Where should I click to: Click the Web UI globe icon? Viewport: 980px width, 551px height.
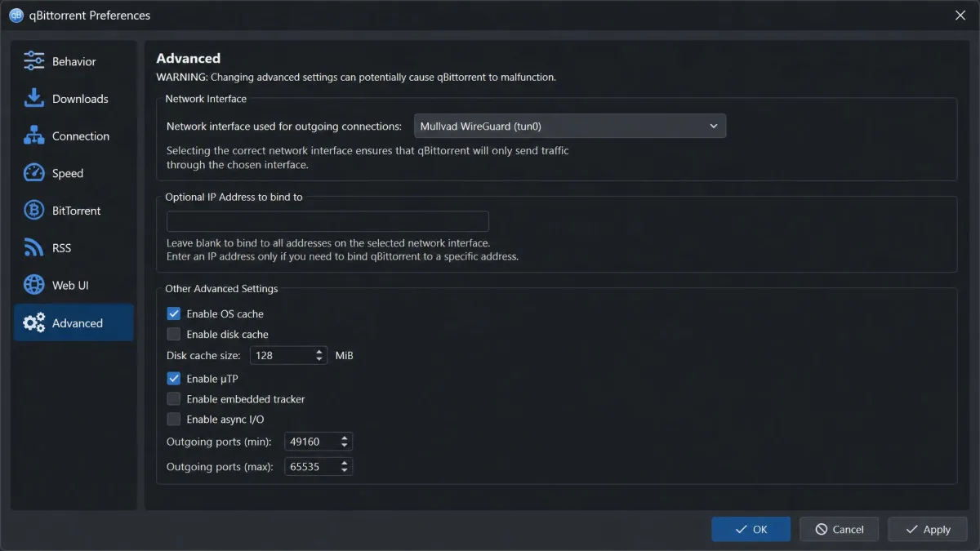(x=33, y=285)
